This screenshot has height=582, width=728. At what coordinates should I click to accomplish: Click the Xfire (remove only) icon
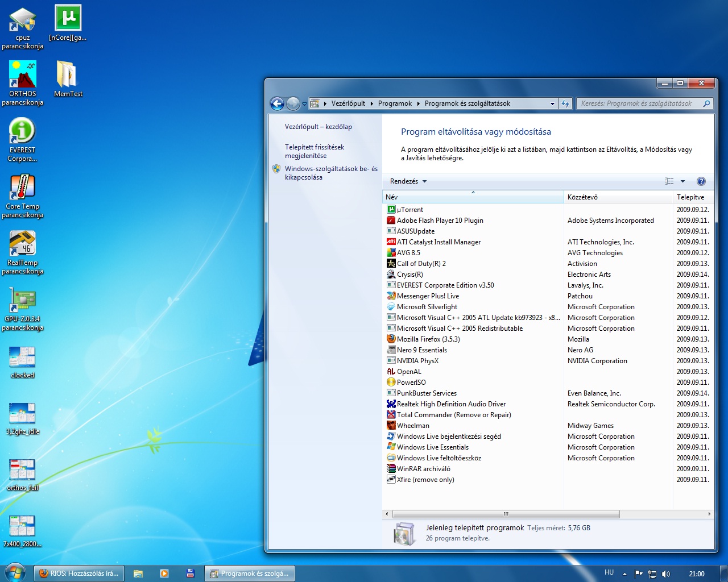point(391,479)
